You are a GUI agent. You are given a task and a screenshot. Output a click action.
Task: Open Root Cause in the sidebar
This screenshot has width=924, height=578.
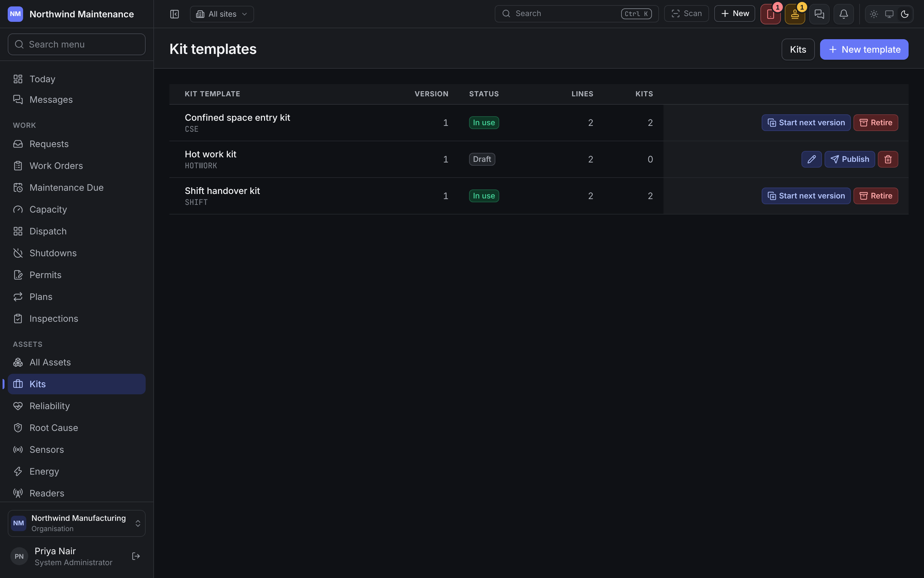(77, 428)
